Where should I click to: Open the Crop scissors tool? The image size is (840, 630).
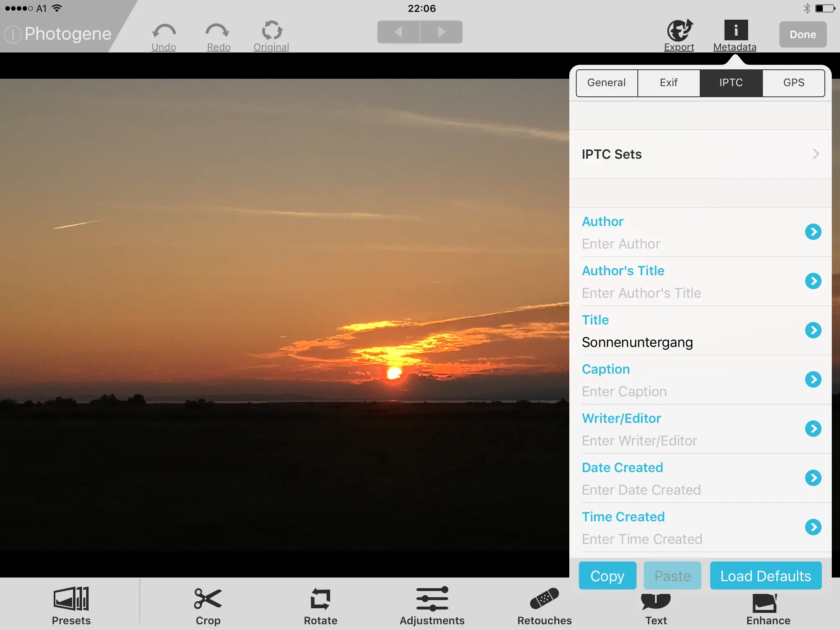coord(208,599)
